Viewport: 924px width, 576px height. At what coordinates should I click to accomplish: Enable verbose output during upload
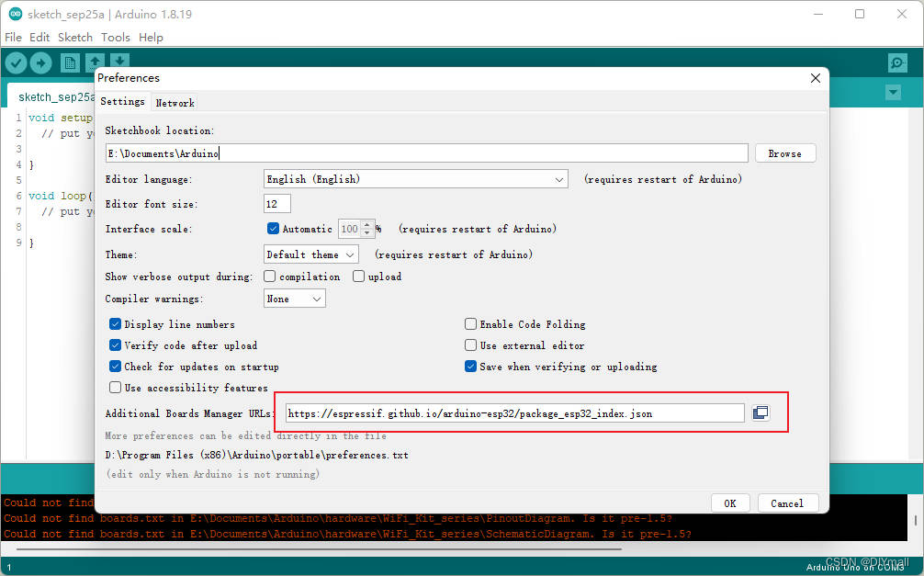pos(358,276)
